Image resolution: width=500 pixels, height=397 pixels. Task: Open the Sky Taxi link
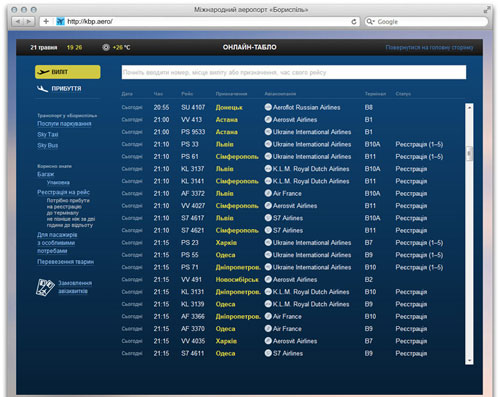pyautogui.click(x=48, y=135)
